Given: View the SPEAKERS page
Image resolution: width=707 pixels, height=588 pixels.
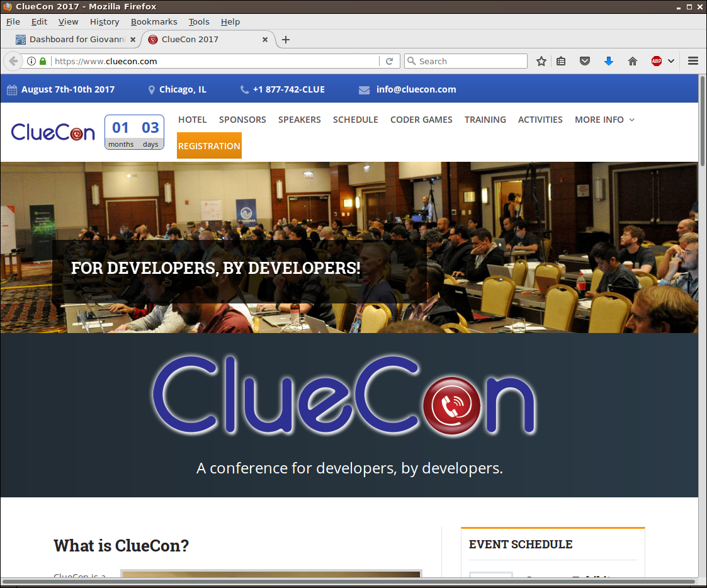Looking at the screenshot, I should [x=300, y=120].
